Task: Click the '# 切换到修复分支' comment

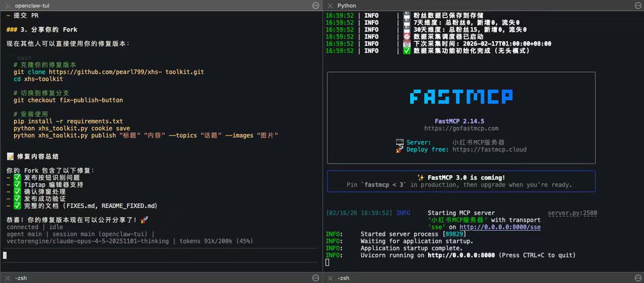Action: coord(41,93)
